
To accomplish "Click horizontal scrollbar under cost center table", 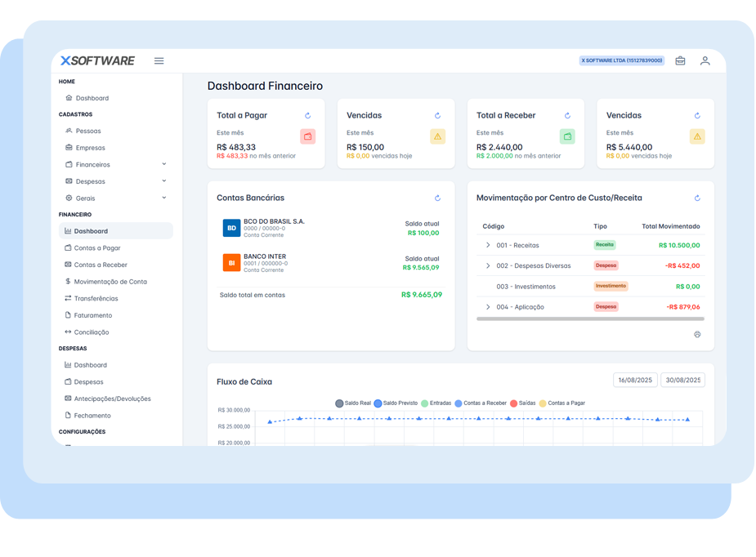I will click(x=590, y=319).
